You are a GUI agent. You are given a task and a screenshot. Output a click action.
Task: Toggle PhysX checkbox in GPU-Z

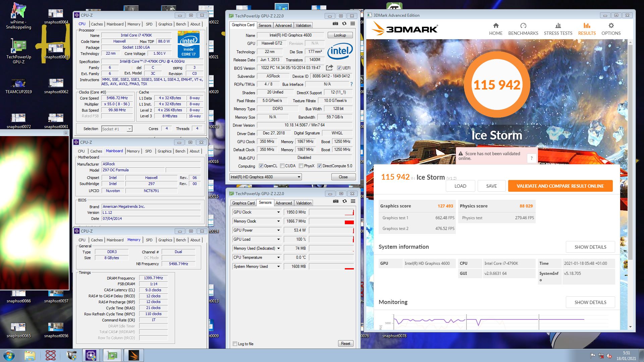(x=301, y=166)
